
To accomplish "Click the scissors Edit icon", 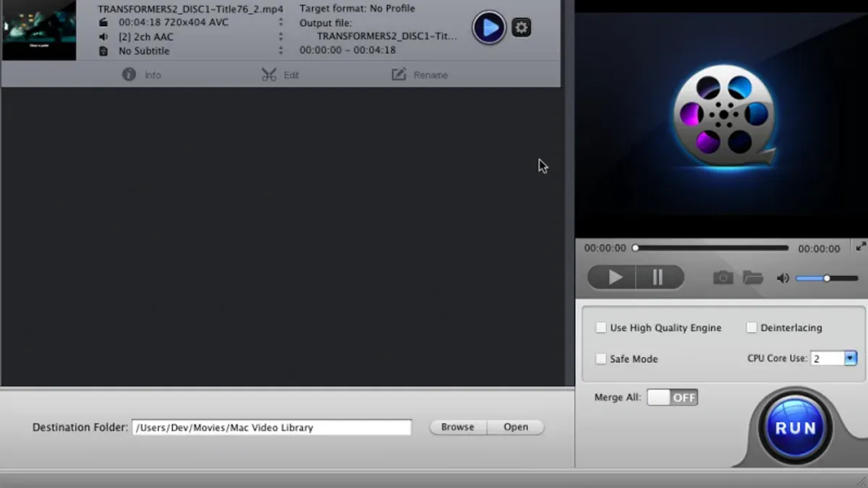I will [269, 74].
